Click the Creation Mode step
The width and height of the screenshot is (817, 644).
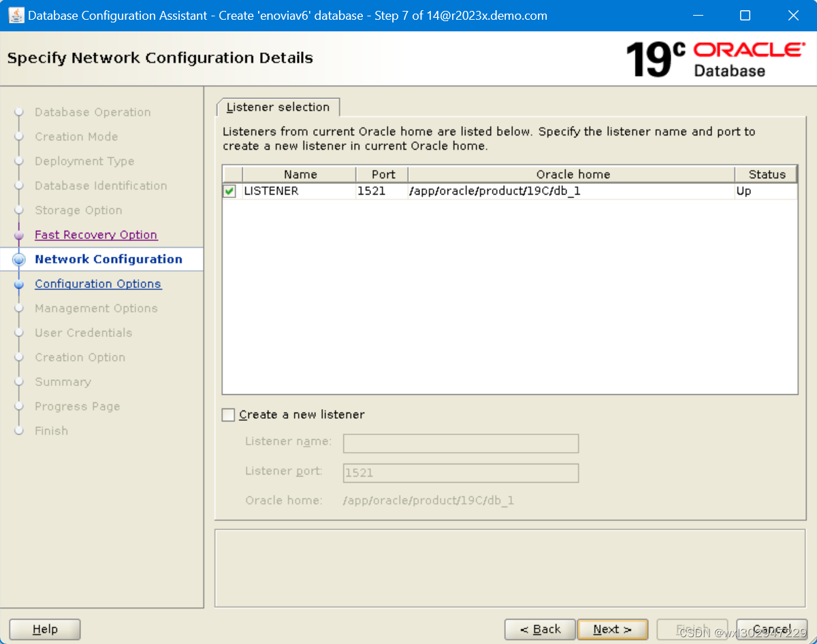point(76,137)
